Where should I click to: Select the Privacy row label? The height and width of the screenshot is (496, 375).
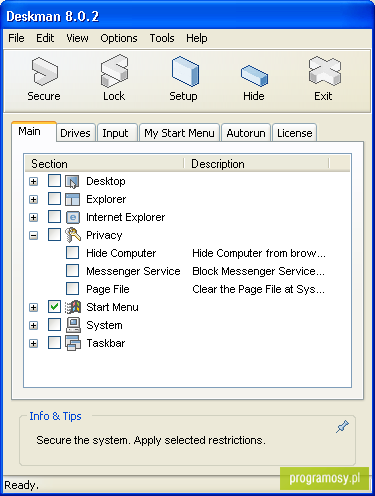[x=104, y=235]
